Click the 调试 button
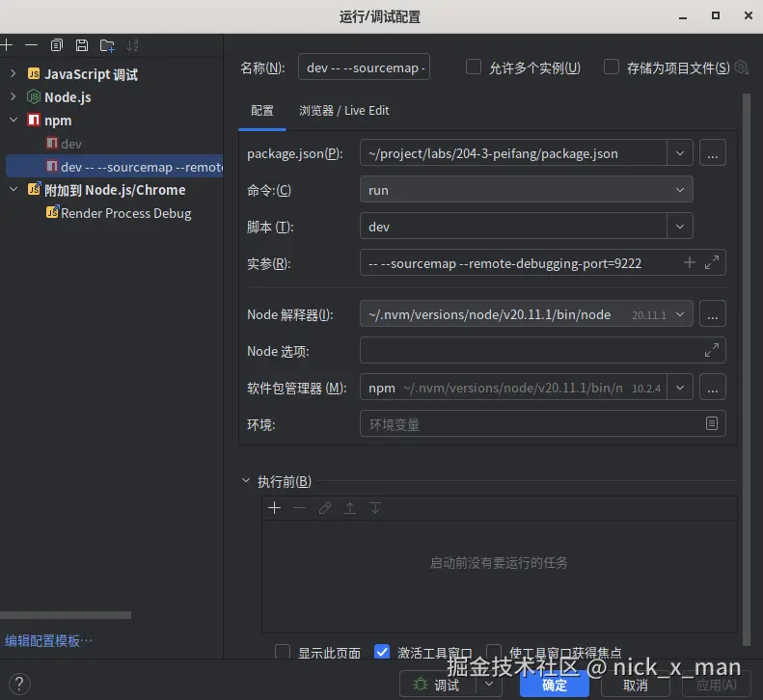763x700 pixels. 438,684
